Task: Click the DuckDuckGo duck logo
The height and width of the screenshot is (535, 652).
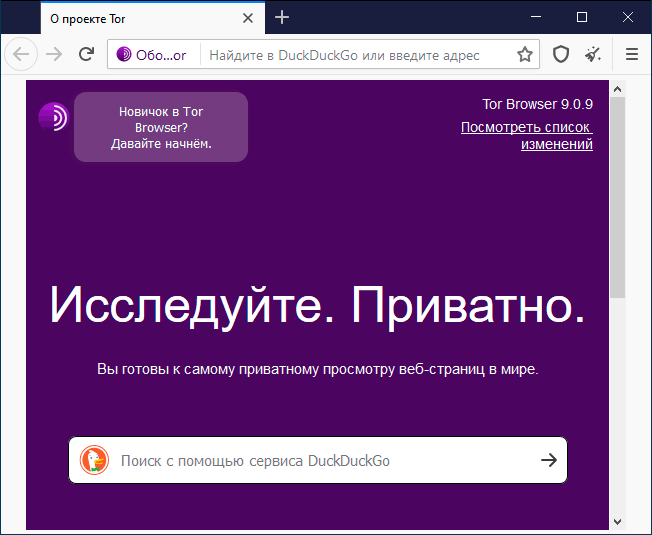Action: [x=94, y=460]
